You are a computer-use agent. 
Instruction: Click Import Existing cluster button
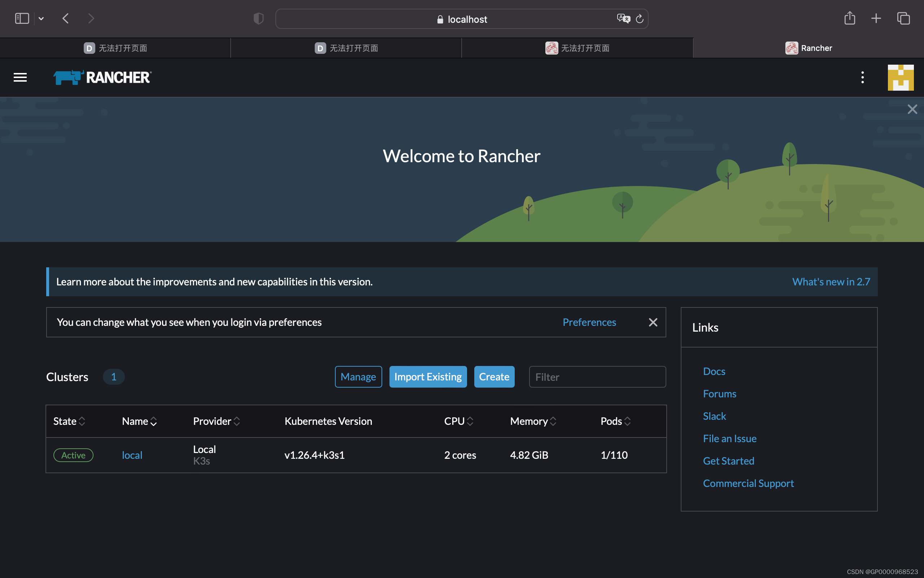pyautogui.click(x=428, y=377)
